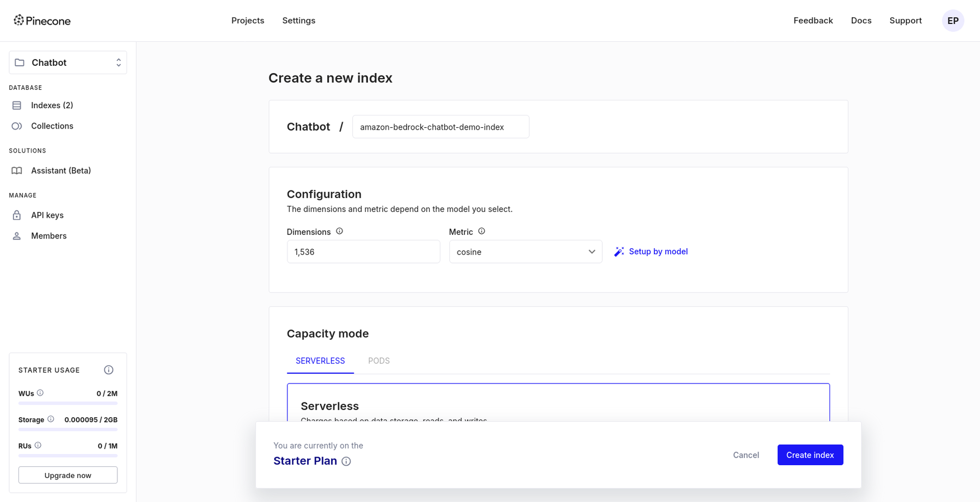The image size is (980, 502).
Task: Click the 0 / 2M WUs value
Action: (107, 393)
